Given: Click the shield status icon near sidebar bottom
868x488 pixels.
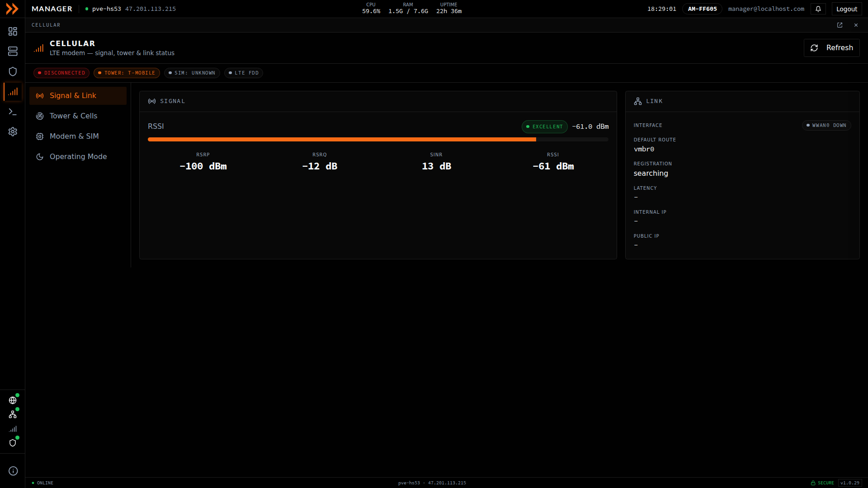Looking at the screenshot, I should (x=13, y=443).
